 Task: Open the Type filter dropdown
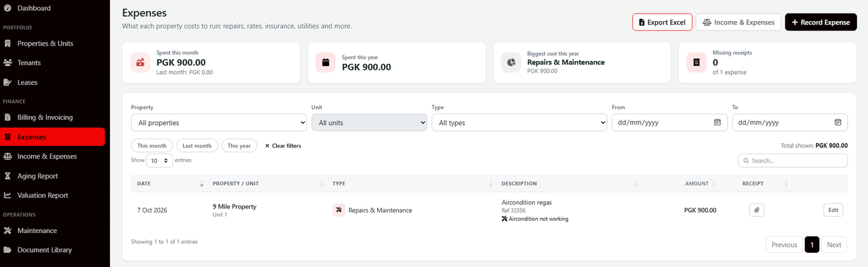(519, 122)
